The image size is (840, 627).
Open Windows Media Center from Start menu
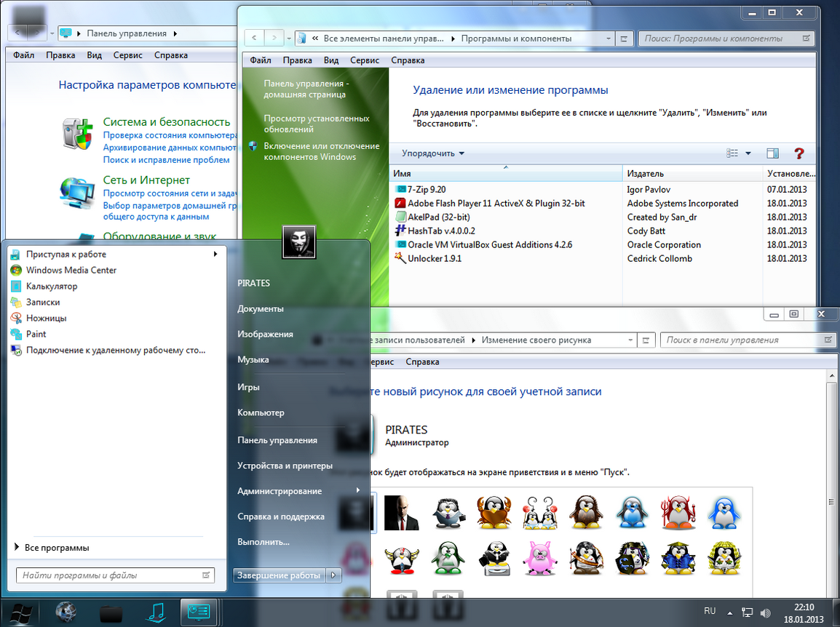71,270
